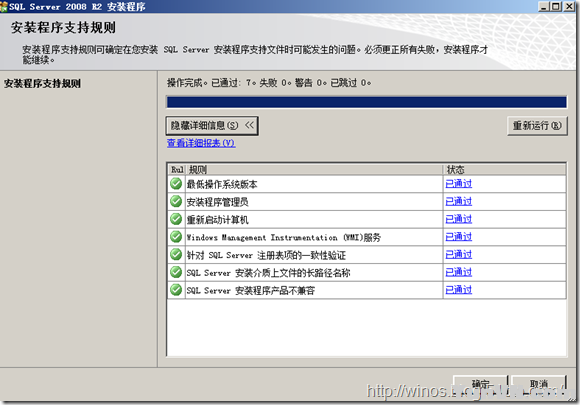Viewport: 580px width, 405px height.
Task: Maximize the SQL Server setup window
Action: [556, 6]
